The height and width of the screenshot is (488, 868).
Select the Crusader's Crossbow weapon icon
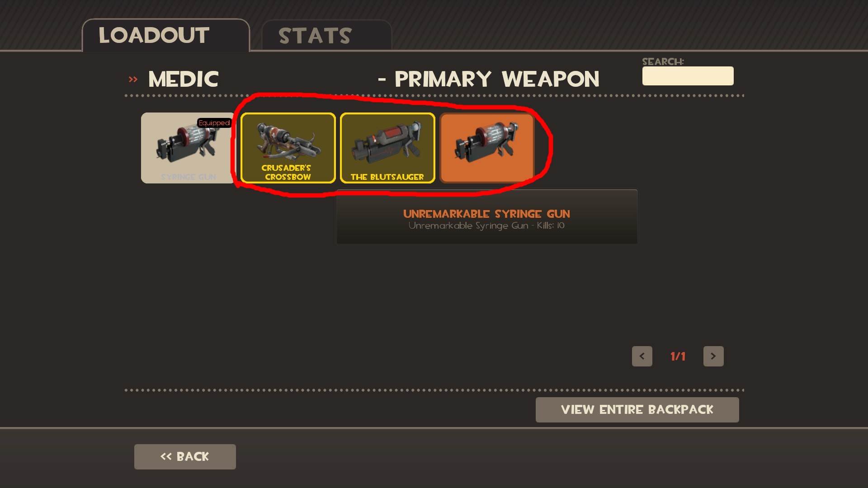tap(288, 148)
